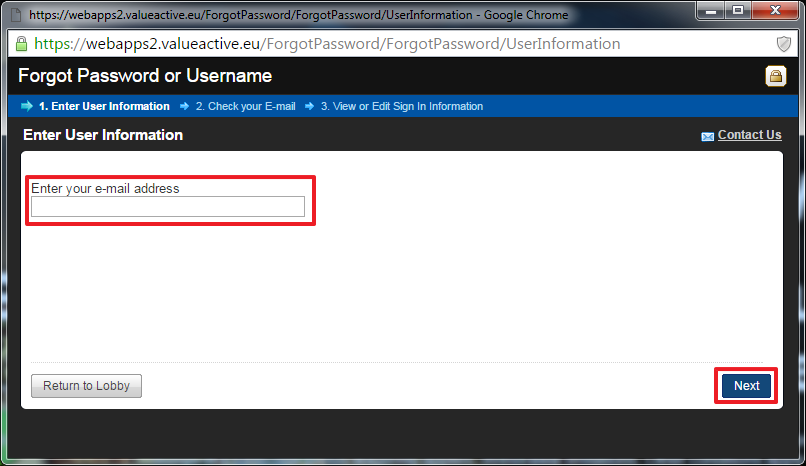Click the shield icon in the address bar
This screenshot has height=466, width=806.
pyautogui.click(x=783, y=44)
